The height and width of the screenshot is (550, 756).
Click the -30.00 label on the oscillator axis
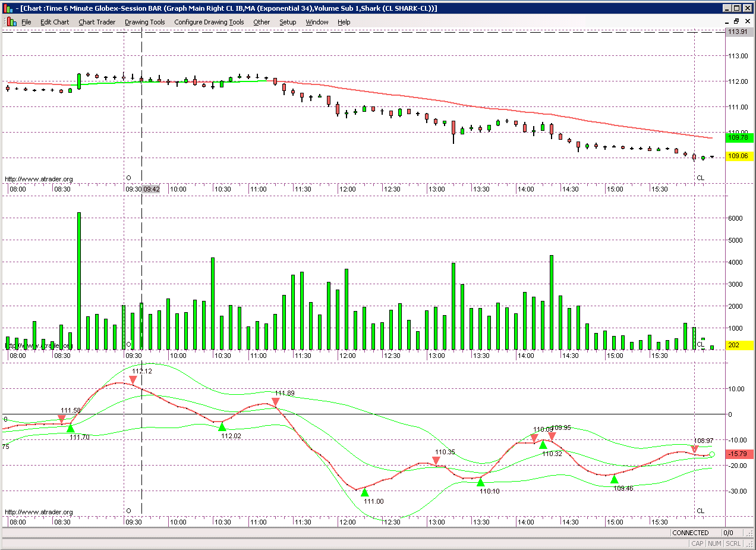(x=739, y=491)
